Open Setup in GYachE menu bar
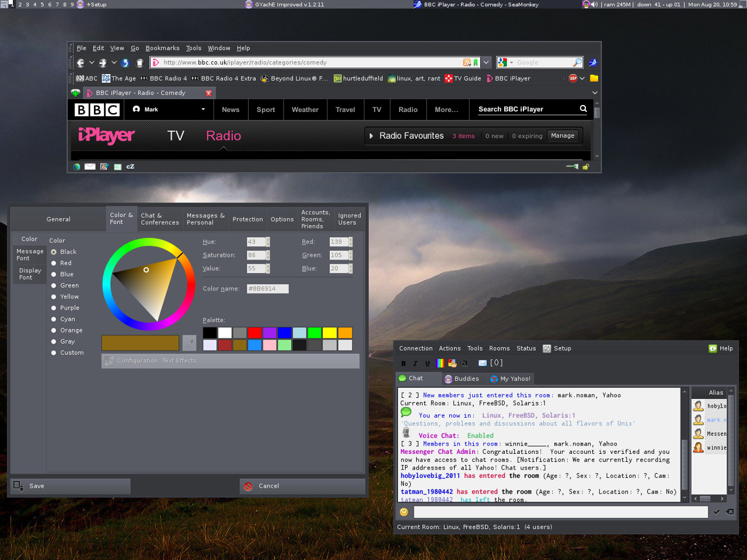 tap(557, 348)
